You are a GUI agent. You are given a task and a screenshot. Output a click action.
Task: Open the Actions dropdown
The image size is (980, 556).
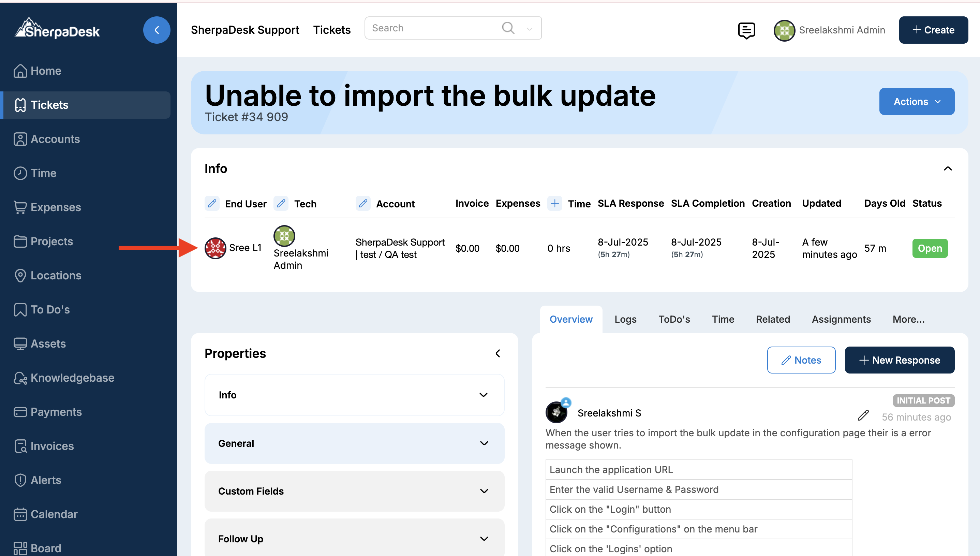[x=917, y=102]
